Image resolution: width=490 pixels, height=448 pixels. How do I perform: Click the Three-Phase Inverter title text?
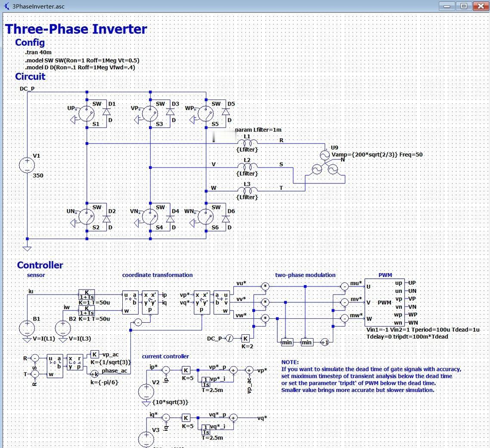[x=76, y=29]
